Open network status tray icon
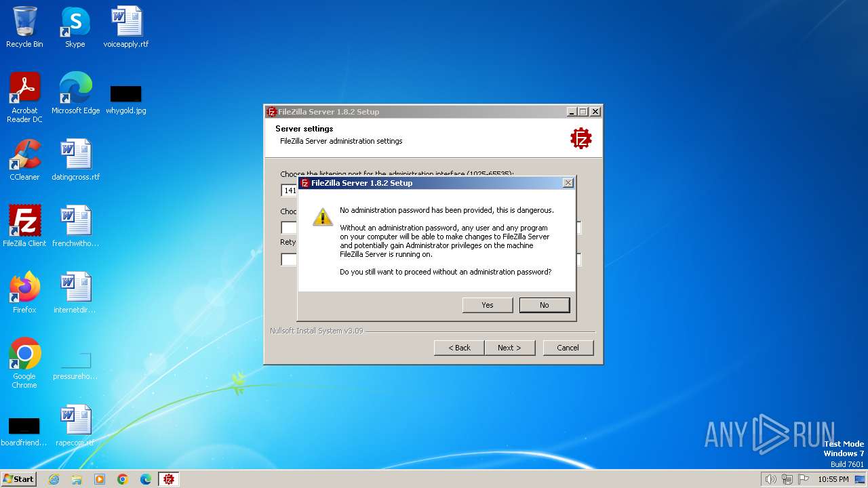Image resolution: width=868 pixels, height=488 pixels. [x=787, y=479]
